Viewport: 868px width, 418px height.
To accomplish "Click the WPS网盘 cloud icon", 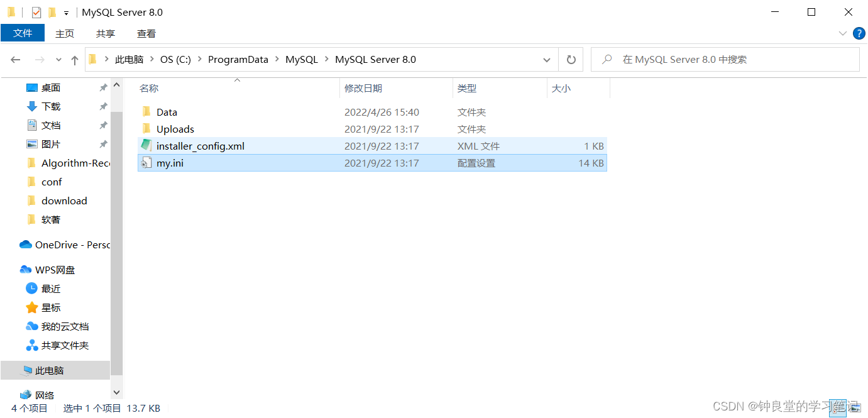I will [26, 270].
